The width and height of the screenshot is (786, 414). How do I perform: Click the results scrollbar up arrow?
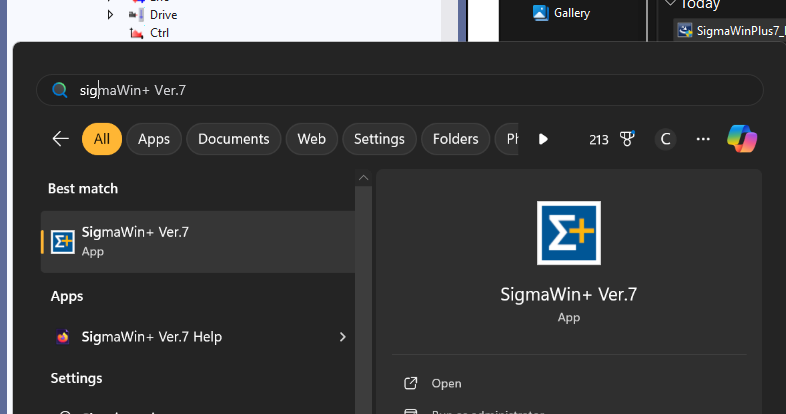pos(363,178)
